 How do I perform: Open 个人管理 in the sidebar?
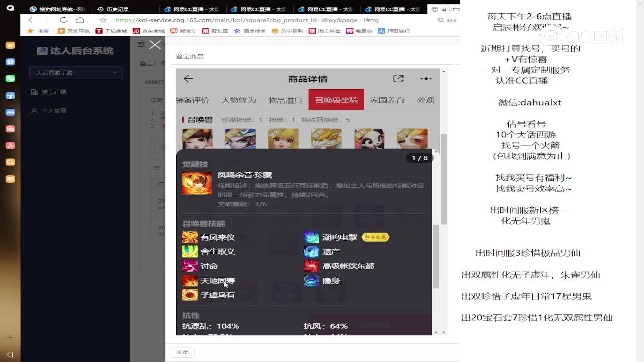point(54,110)
